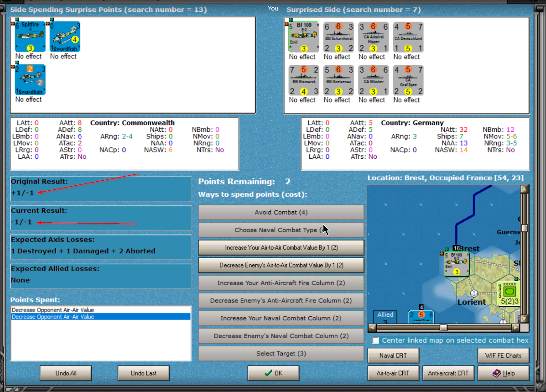Click the map scroll-up arrow
546x392 pixels.
point(525,189)
